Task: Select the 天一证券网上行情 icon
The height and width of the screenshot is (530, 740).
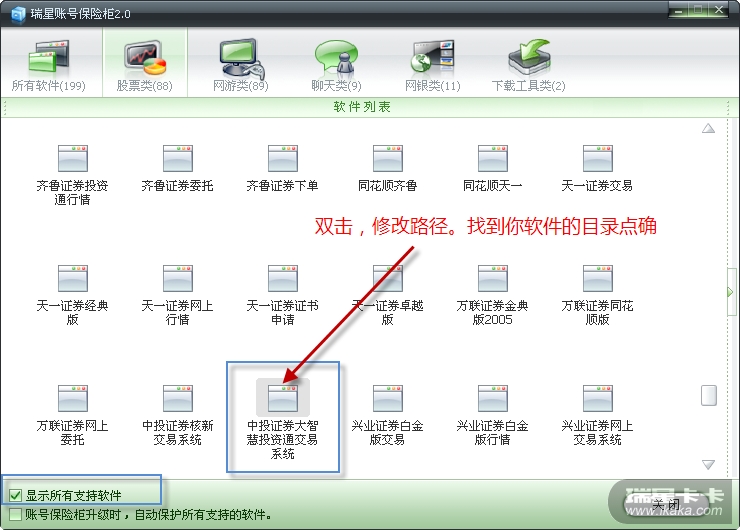Action: pyautogui.click(x=177, y=278)
